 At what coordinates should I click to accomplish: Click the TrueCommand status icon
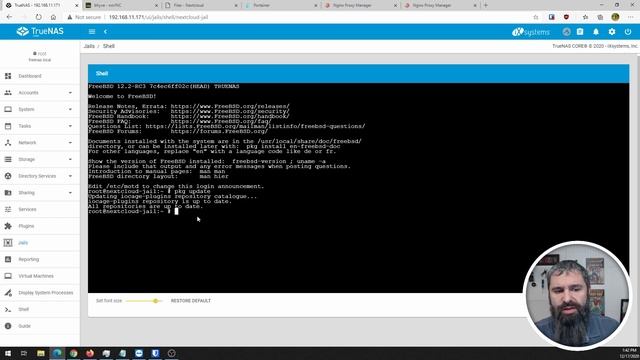click(x=566, y=31)
